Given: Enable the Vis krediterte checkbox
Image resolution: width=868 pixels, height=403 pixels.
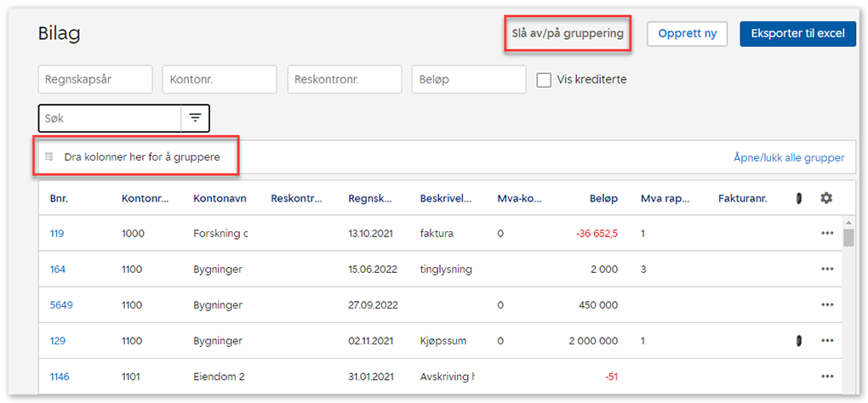Looking at the screenshot, I should [545, 80].
